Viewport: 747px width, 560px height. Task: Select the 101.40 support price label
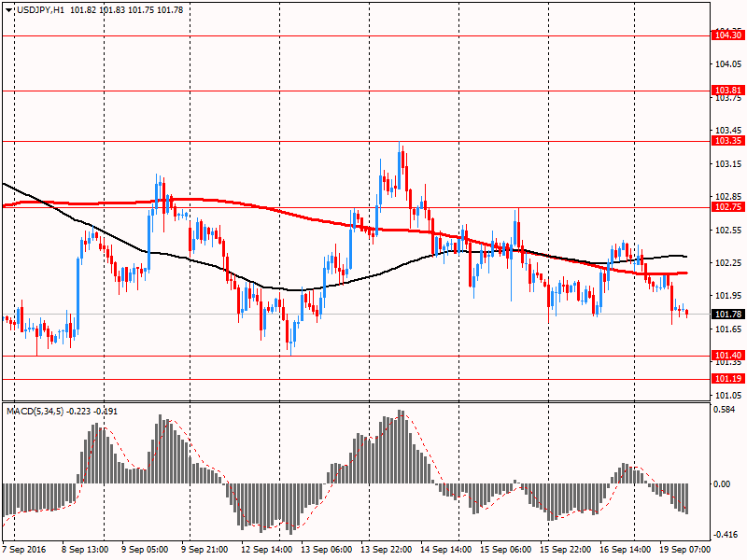pyautogui.click(x=728, y=356)
